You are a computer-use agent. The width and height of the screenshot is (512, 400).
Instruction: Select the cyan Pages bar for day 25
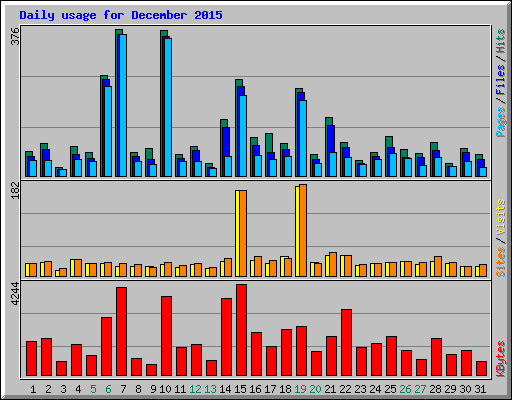click(393, 165)
